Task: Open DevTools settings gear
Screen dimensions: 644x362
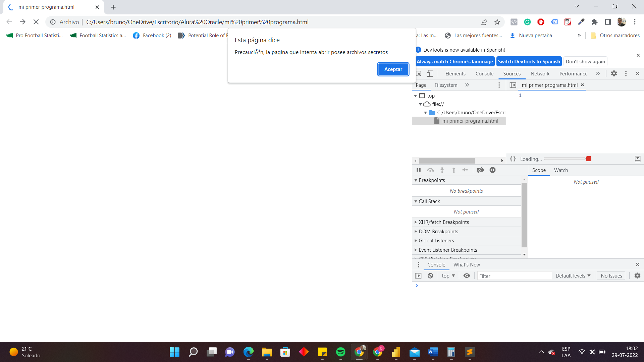Action: 614,74
